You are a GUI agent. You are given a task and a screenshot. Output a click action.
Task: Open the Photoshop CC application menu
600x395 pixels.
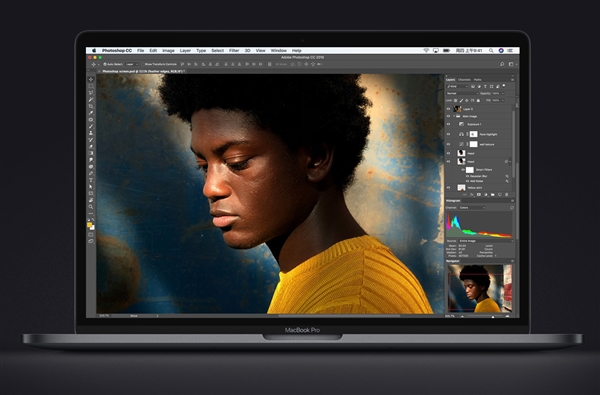(117, 51)
